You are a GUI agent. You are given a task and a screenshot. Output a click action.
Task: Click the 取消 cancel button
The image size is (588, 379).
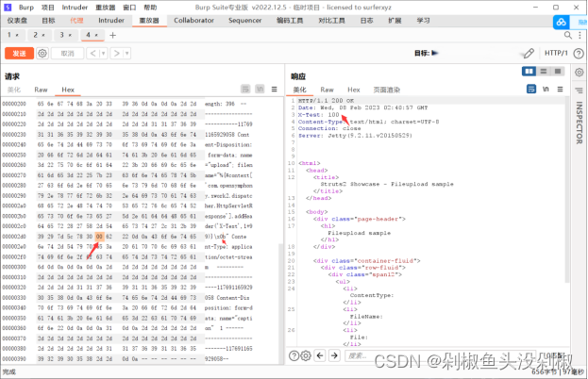pos(68,53)
